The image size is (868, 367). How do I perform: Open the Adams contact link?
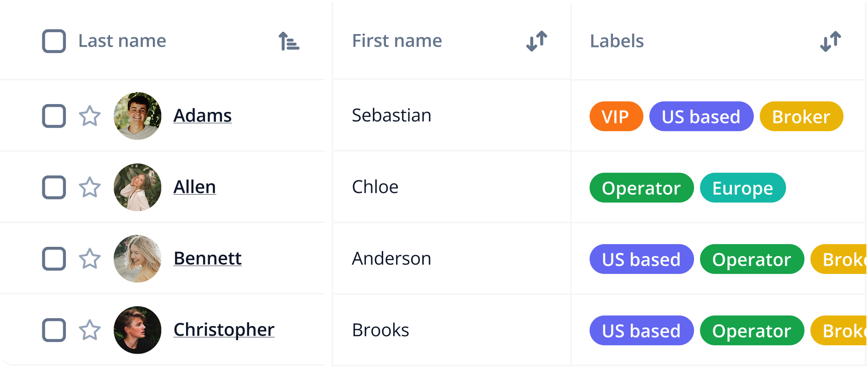pyautogui.click(x=203, y=116)
